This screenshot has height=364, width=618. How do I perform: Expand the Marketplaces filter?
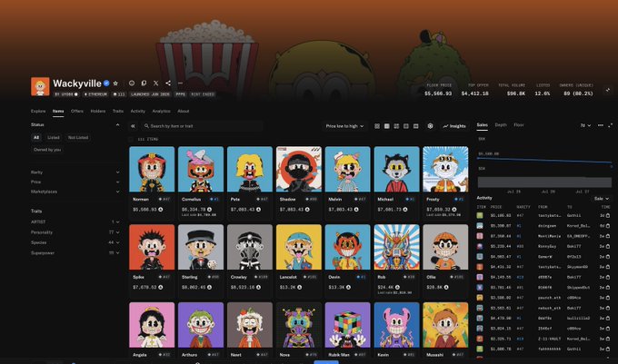pos(75,192)
